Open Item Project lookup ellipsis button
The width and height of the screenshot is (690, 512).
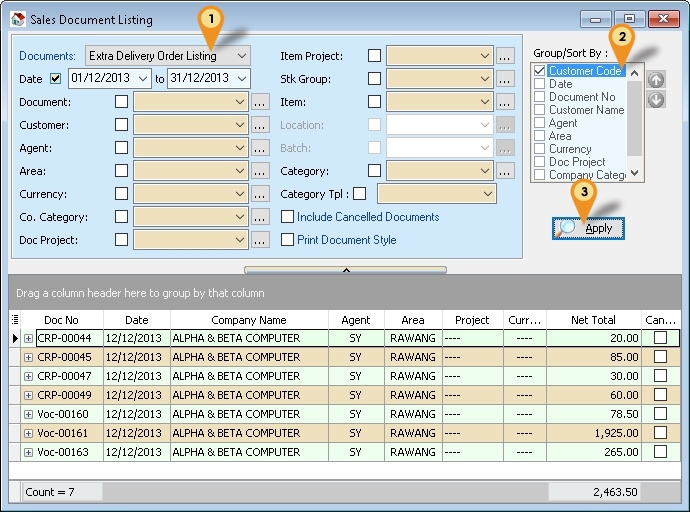pyautogui.click(x=505, y=56)
